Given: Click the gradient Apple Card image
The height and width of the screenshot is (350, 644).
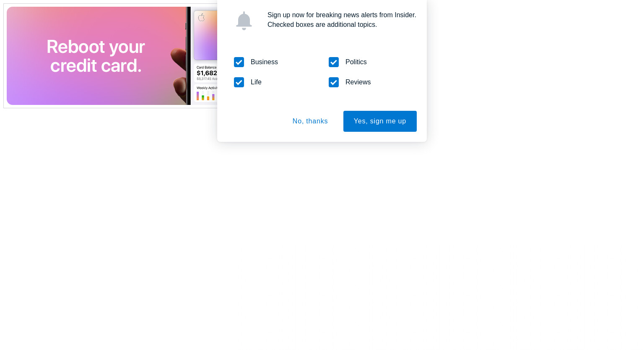Looking at the screenshot, I should (205, 35).
